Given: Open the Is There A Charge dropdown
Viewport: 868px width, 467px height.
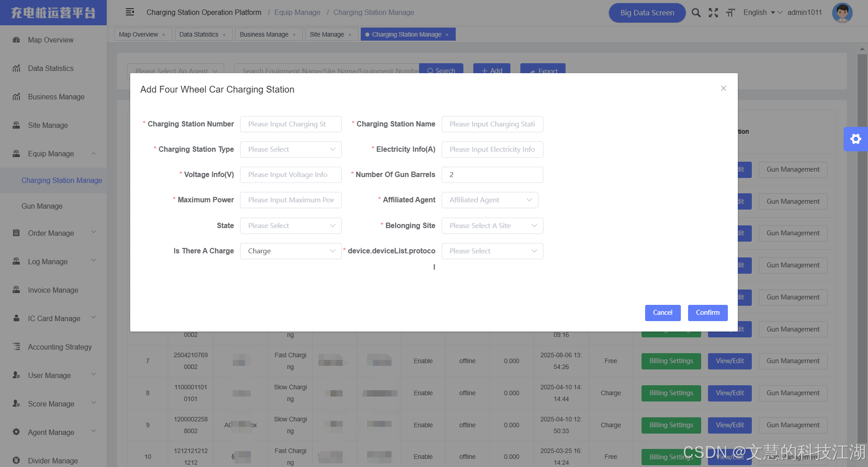Looking at the screenshot, I should point(291,251).
